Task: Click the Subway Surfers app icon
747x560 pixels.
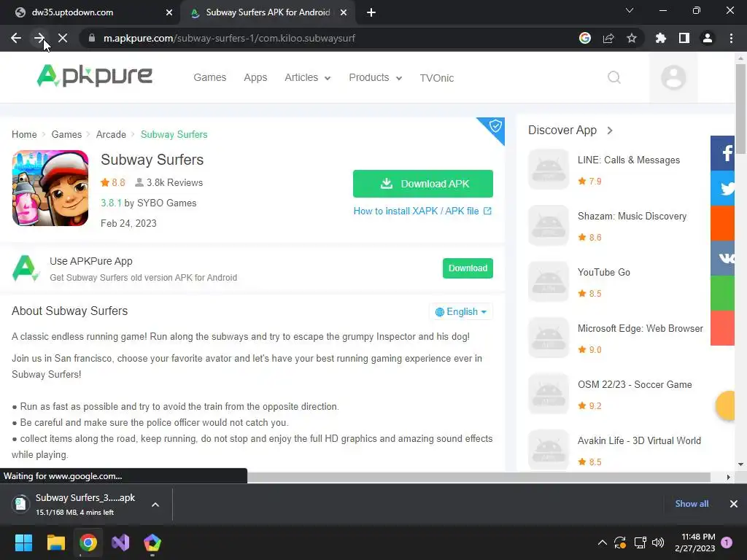Action: (x=50, y=188)
